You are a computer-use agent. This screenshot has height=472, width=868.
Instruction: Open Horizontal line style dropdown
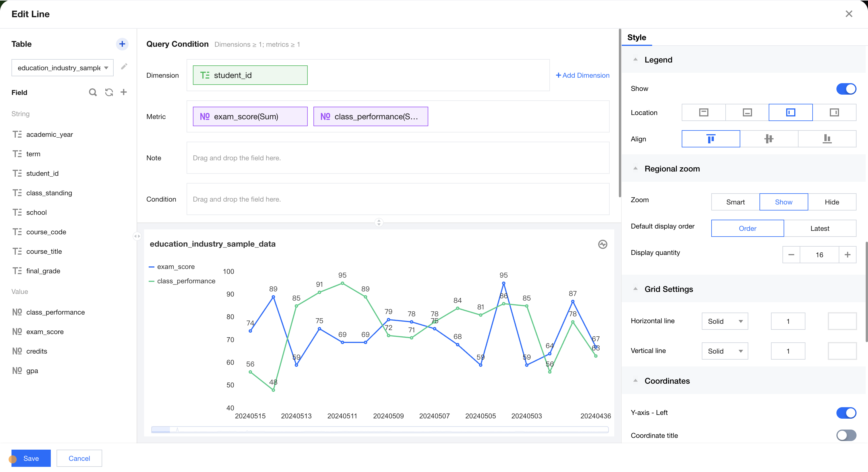(x=724, y=321)
